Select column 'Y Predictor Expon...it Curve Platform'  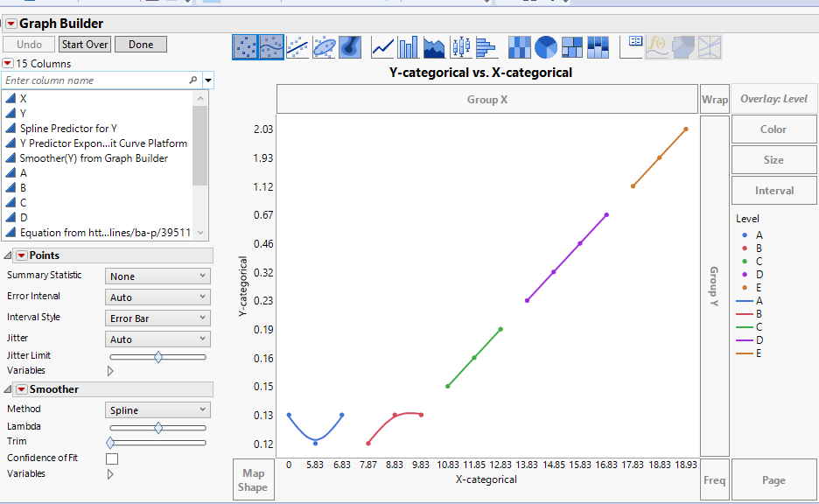click(x=103, y=143)
